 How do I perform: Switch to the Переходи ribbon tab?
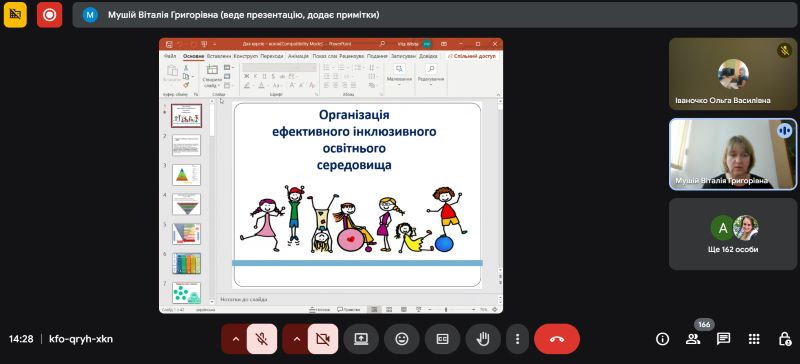click(x=272, y=56)
